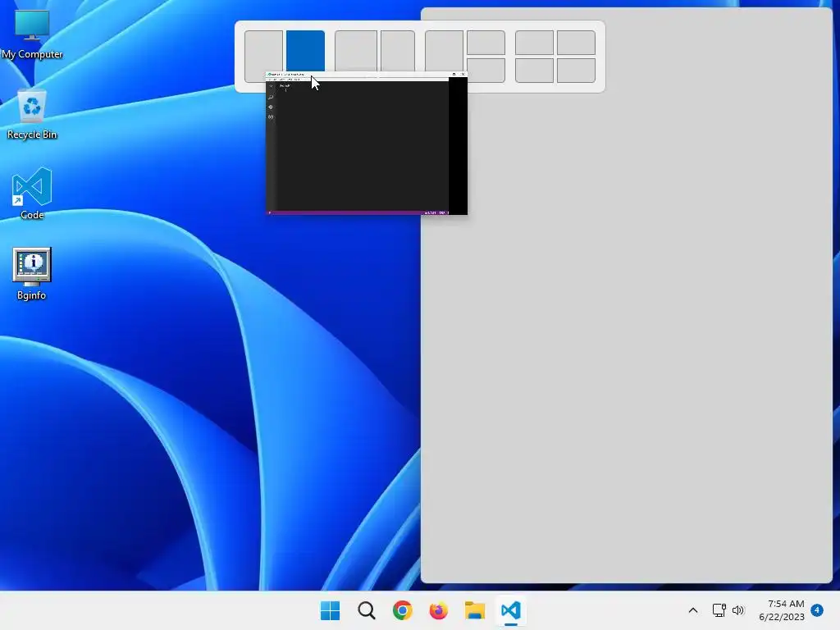Close the small VS Code window
The width and height of the screenshot is (840, 630).
463,75
